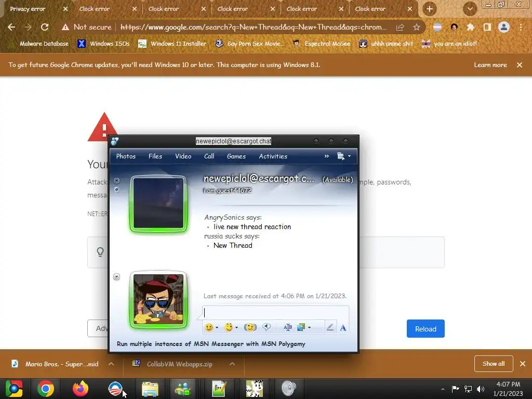The image size is (532, 399).
Task: Click the Messenger butterfly icon in the title bar
Action: pyautogui.click(x=115, y=141)
